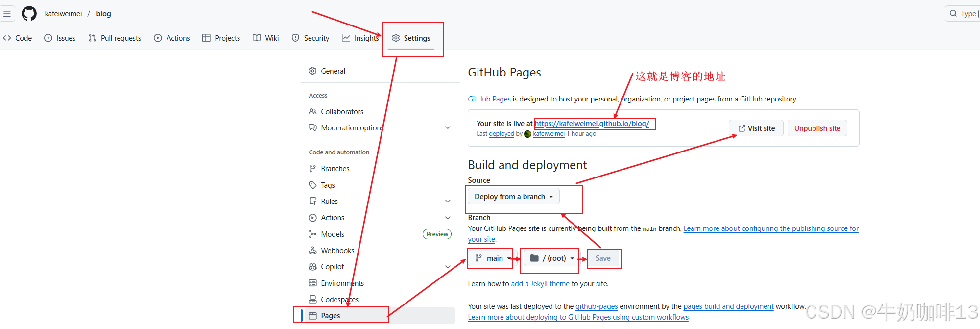
Task: Click the Environments server icon
Action: (x=312, y=283)
